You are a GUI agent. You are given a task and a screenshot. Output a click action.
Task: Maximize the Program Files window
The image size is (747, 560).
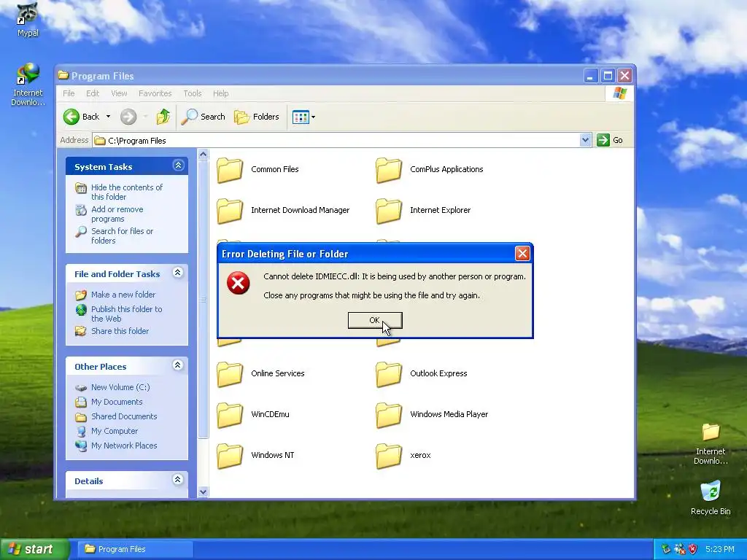pos(608,76)
